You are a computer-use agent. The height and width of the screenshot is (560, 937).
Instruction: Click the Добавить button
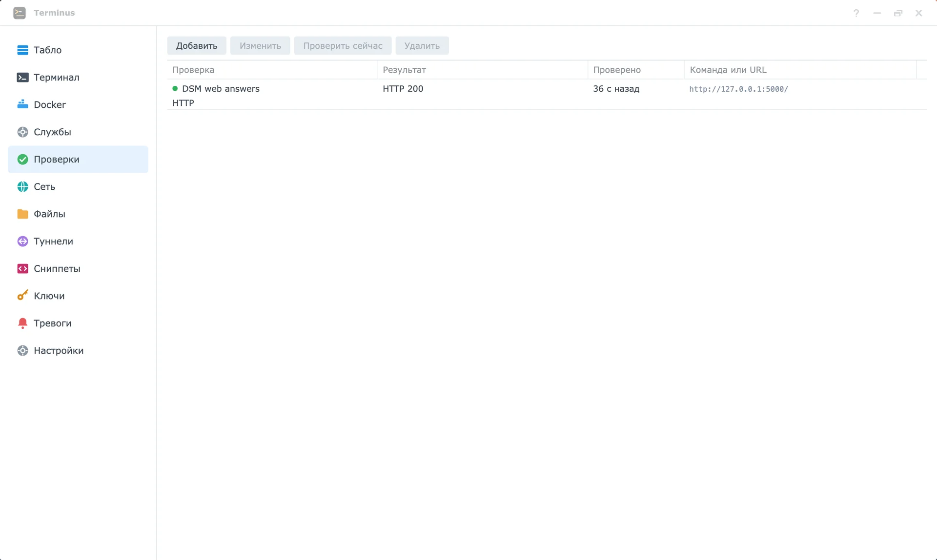(197, 45)
